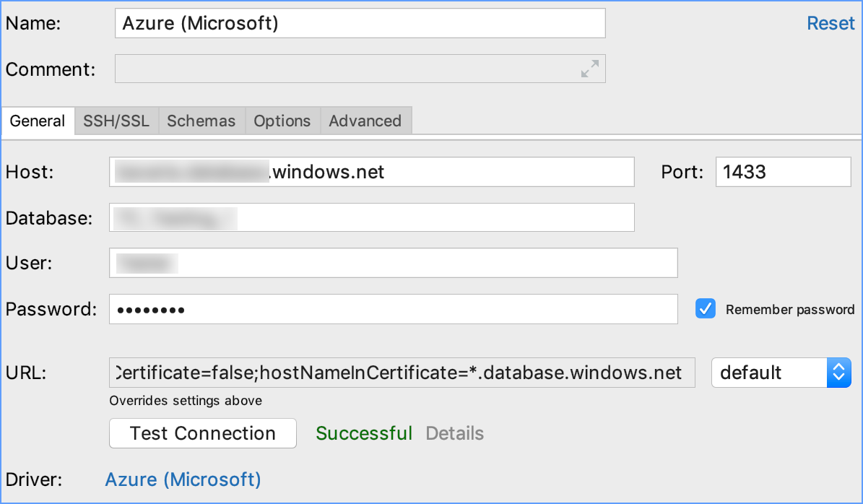Click the Port field showing 1433
This screenshot has width=863, height=504.
(x=783, y=172)
